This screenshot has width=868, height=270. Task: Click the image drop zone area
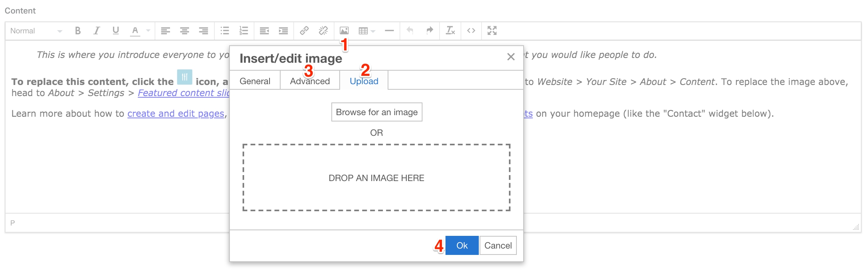(376, 177)
